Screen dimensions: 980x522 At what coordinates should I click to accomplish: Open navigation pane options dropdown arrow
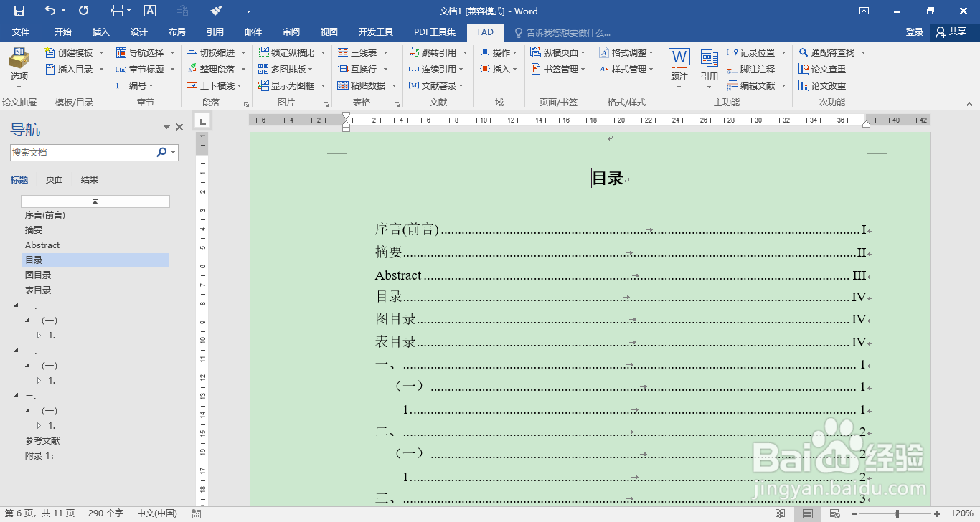coord(166,128)
